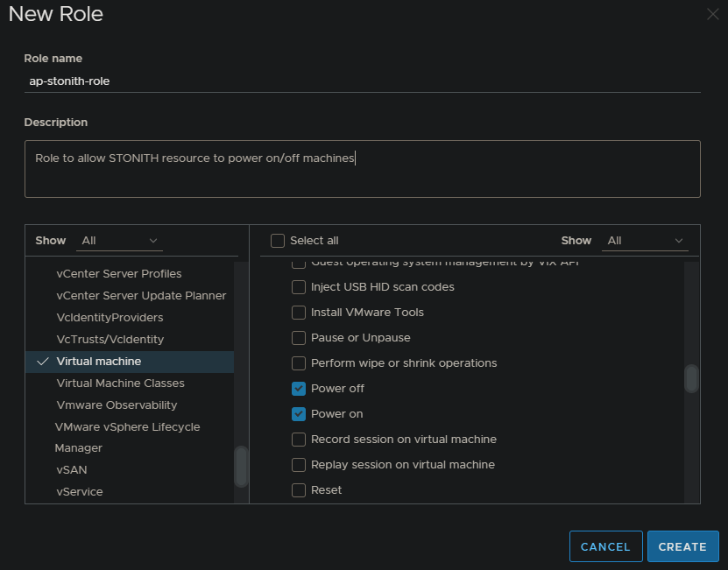This screenshot has width=728, height=570.
Task: Enable the Reset privilege checkbox
Action: [299, 490]
